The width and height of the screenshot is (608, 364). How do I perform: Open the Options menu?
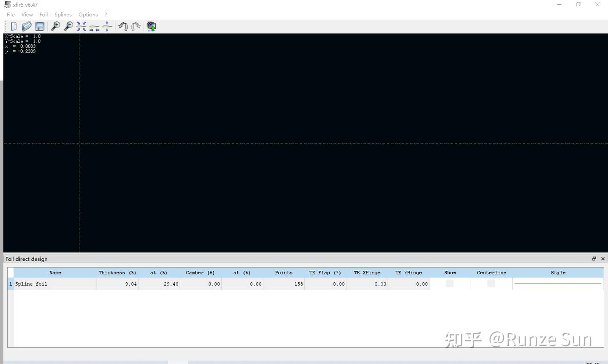coord(88,14)
